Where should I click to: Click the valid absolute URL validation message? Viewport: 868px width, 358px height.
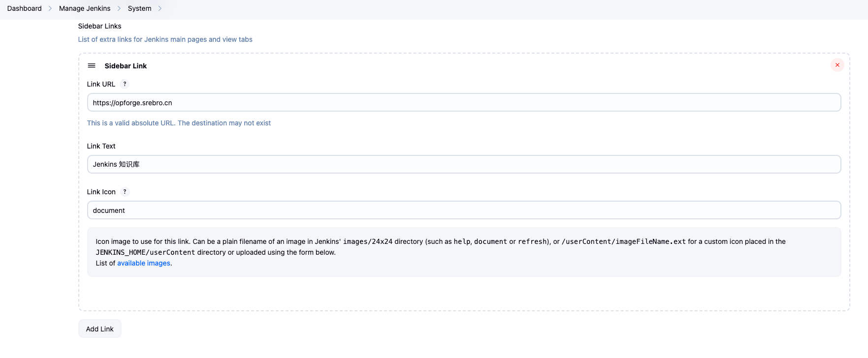pos(179,123)
